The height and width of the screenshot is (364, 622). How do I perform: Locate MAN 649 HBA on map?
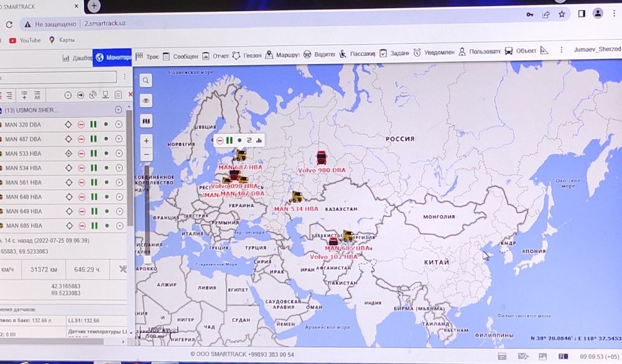[x=70, y=212]
